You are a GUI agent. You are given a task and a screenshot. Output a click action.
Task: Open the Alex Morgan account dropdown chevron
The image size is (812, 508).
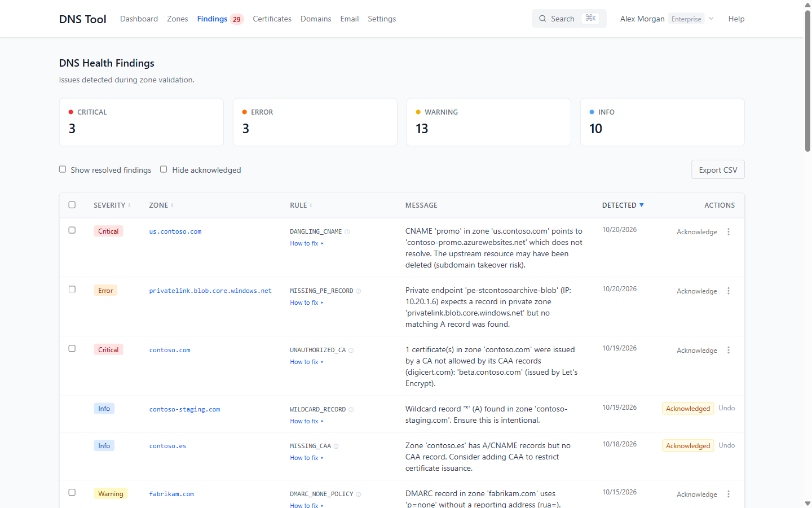712,19
